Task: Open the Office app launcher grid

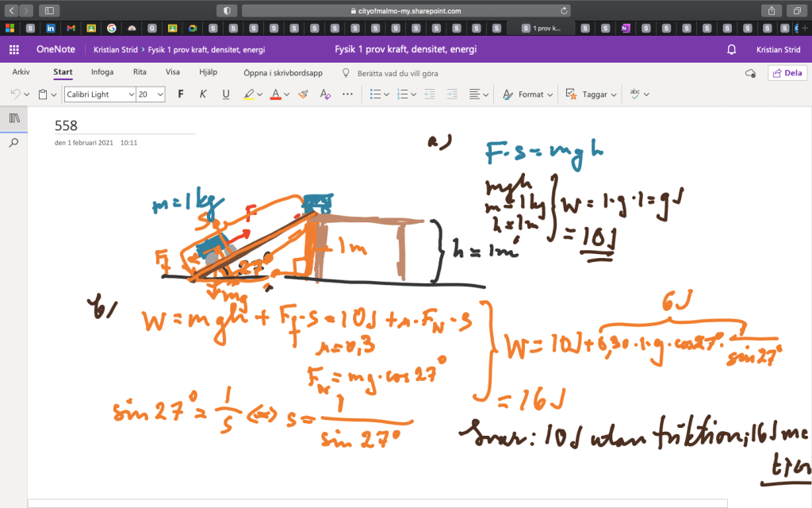Action: 13,49
